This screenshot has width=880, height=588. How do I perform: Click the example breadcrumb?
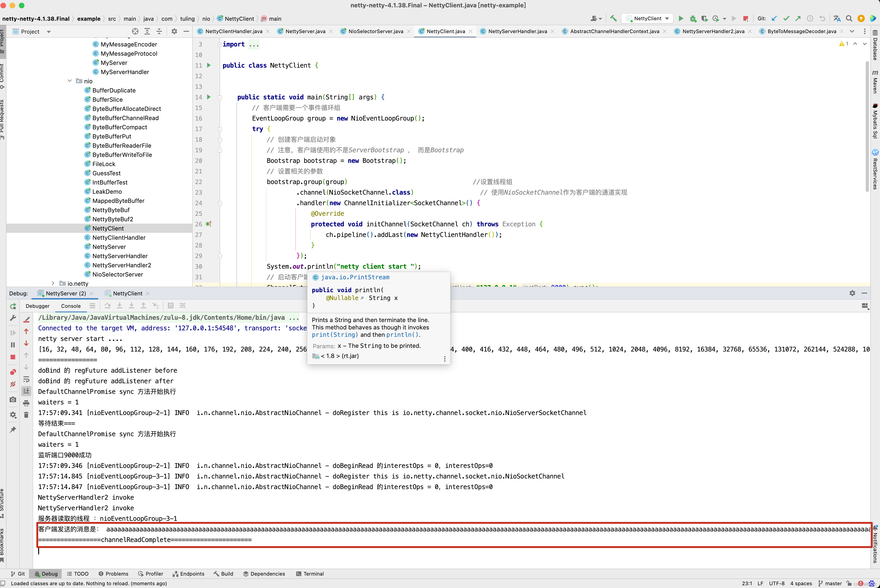pyautogui.click(x=89, y=19)
